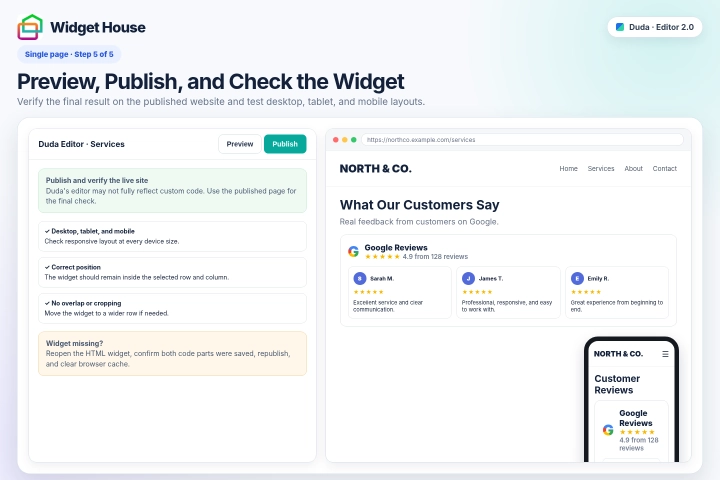Select the Contact nav link
The height and width of the screenshot is (480, 720).
[664, 169]
